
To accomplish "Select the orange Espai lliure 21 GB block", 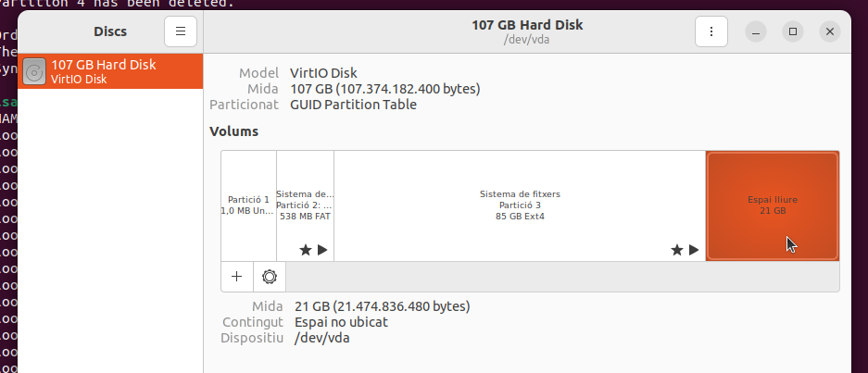I will click(x=773, y=205).
